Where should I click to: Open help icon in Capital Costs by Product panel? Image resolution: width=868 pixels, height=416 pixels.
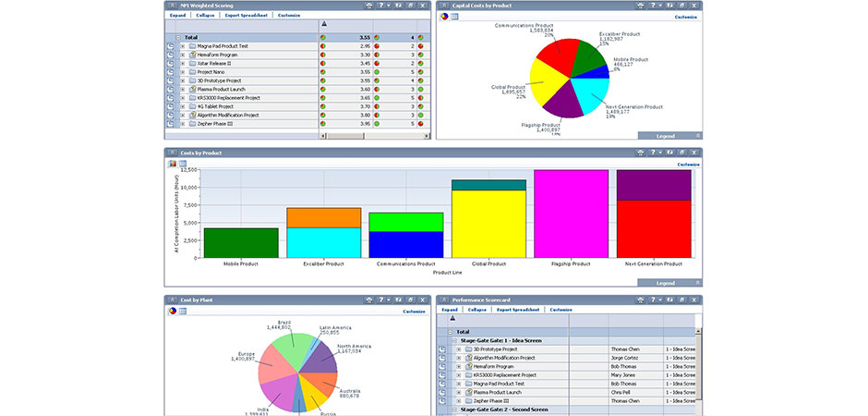[653, 6]
